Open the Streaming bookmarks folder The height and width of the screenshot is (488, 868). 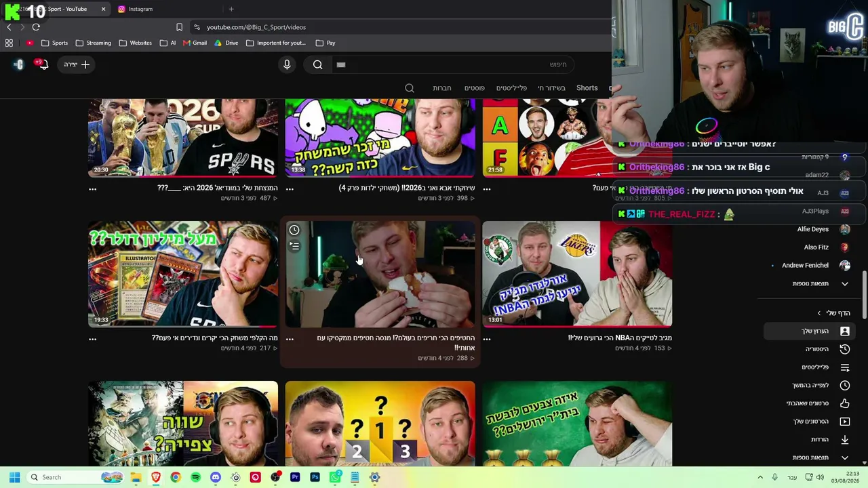pos(93,43)
